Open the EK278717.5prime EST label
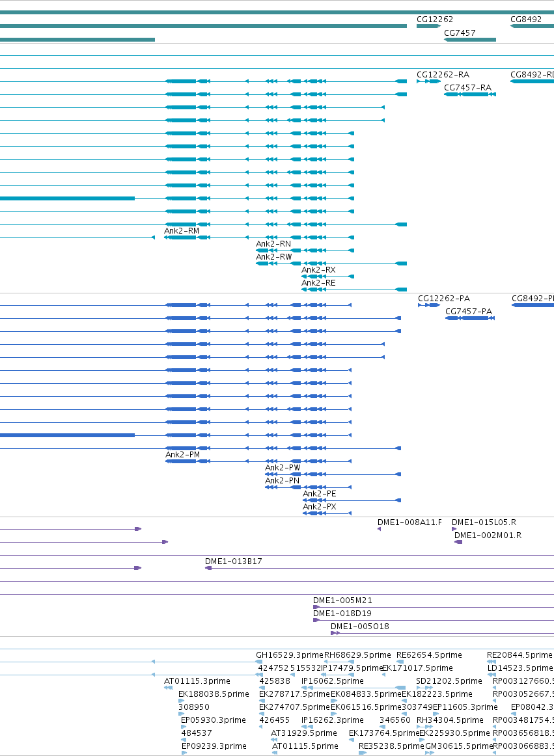The width and height of the screenshot is (554, 756). coord(294,694)
